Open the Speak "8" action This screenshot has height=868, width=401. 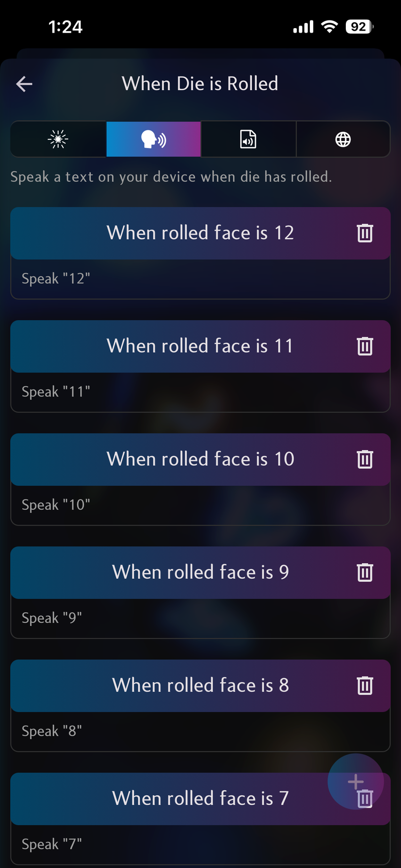point(200,731)
